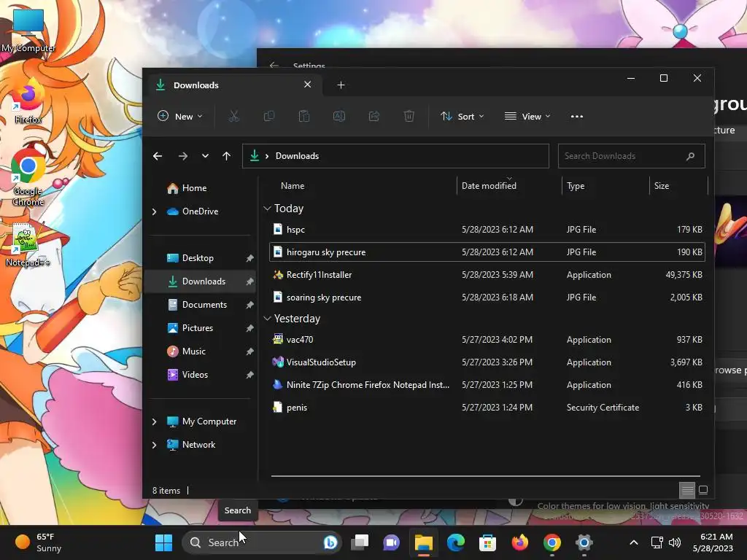Screen dimensions: 747x560
Task: Open the Google Chrome desktop shortcut
Action: pyautogui.click(x=28, y=176)
